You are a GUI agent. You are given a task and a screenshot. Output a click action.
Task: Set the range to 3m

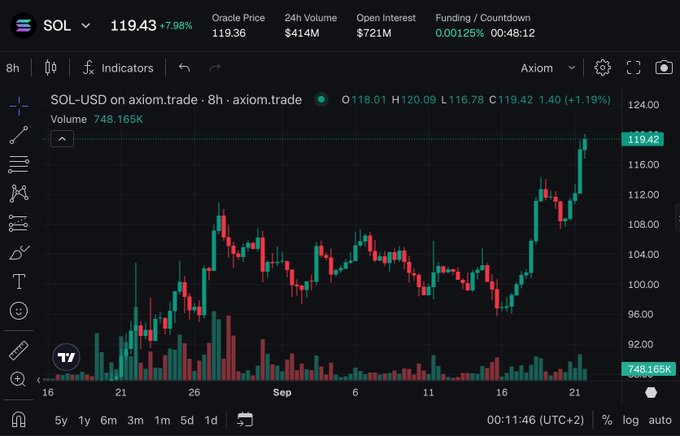pyautogui.click(x=135, y=420)
